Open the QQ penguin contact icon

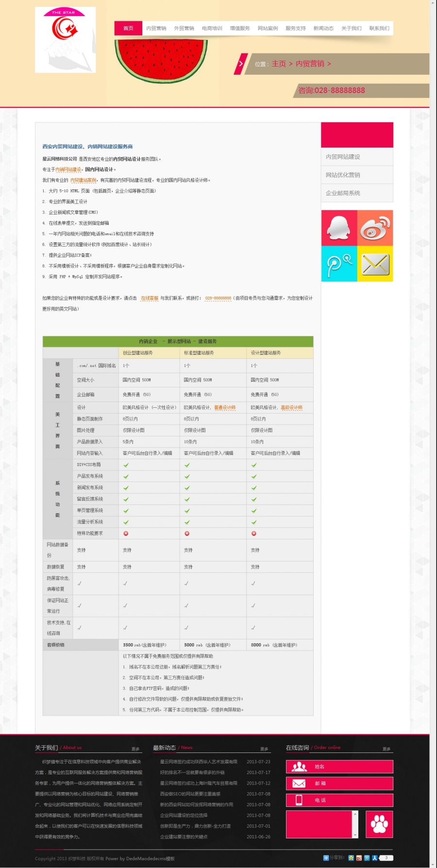pyautogui.click(x=339, y=228)
